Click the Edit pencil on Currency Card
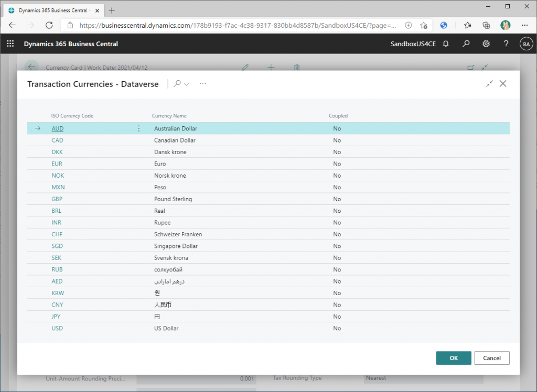 245,68
